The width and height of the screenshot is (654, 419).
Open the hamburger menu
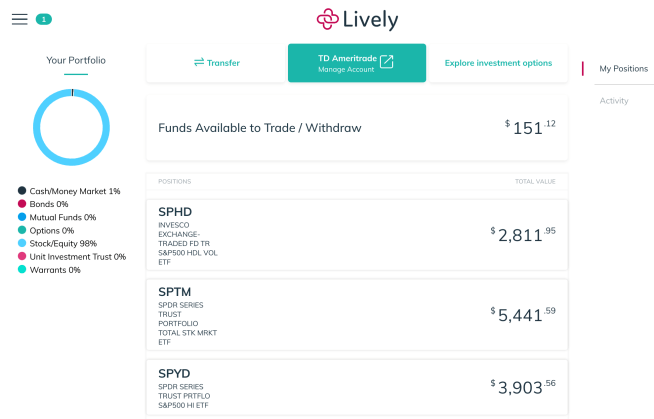click(x=20, y=19)
